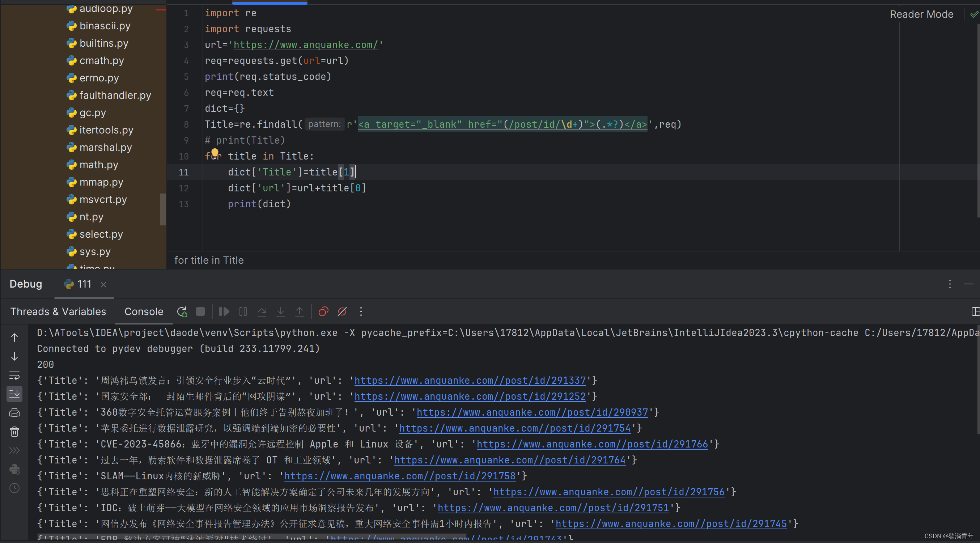Click the Restore console view icon
The image size is (980, 543).
coord(976,311)
